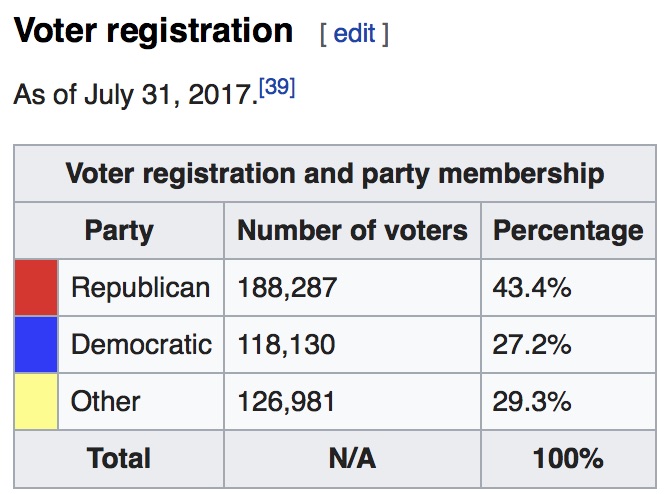The width and height of the screenshot is (664, 494).
Task: Click the Republican party name cell
Action: [x=140, y=288]
